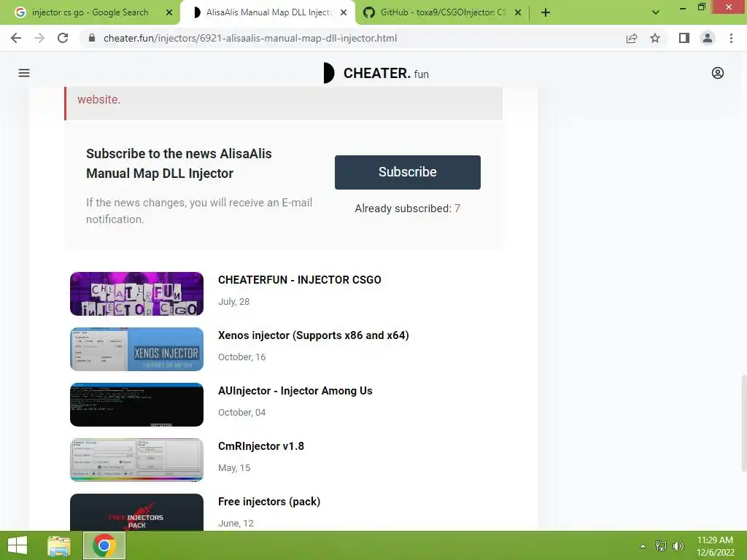Go forward with the browser forward arrow

[x=39, y=38]
